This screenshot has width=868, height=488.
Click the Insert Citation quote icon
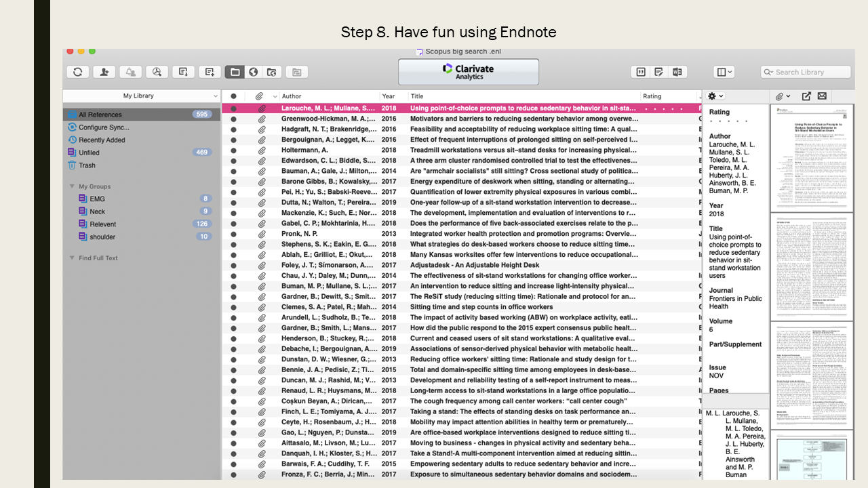tap(640, 72)
